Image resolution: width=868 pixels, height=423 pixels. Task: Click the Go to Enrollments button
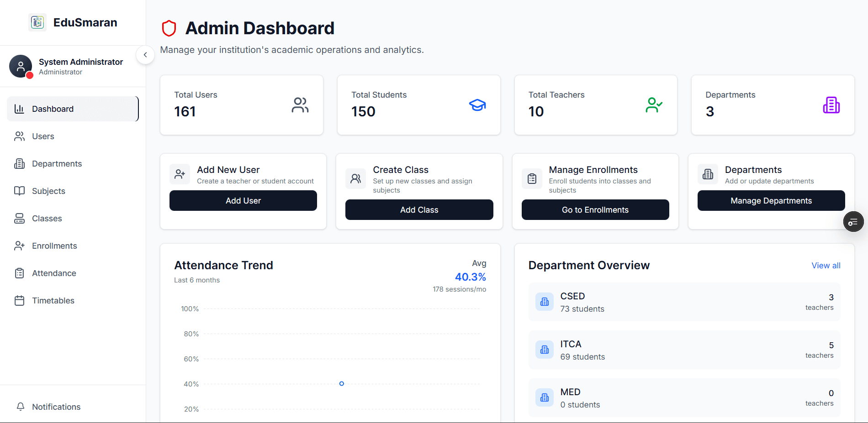595,210
